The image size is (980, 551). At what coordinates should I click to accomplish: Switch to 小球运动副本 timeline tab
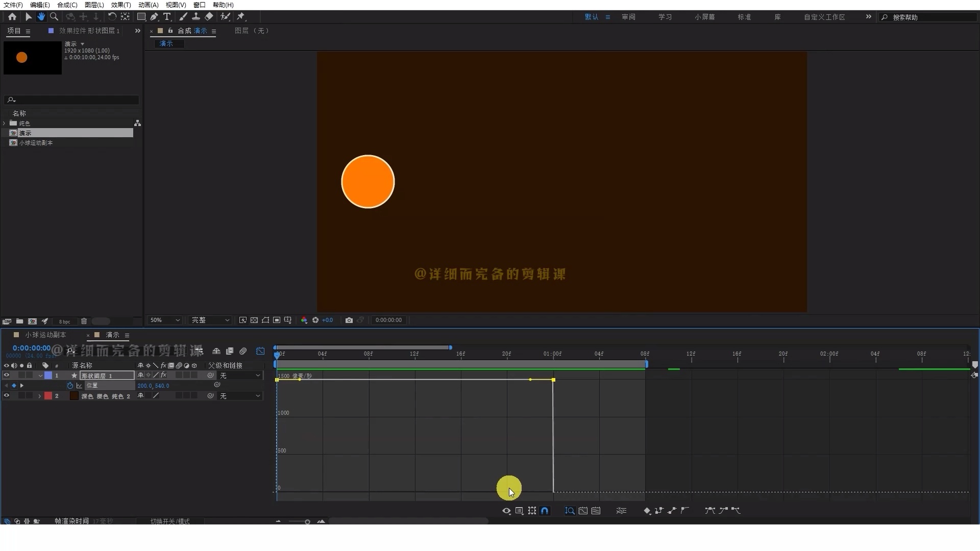[45, 335]
